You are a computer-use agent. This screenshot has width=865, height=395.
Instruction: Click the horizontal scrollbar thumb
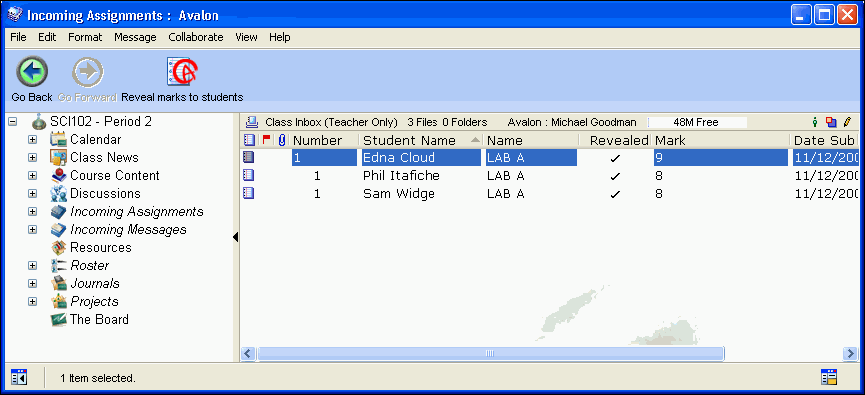pyautogui.click(x=490, y=353)
